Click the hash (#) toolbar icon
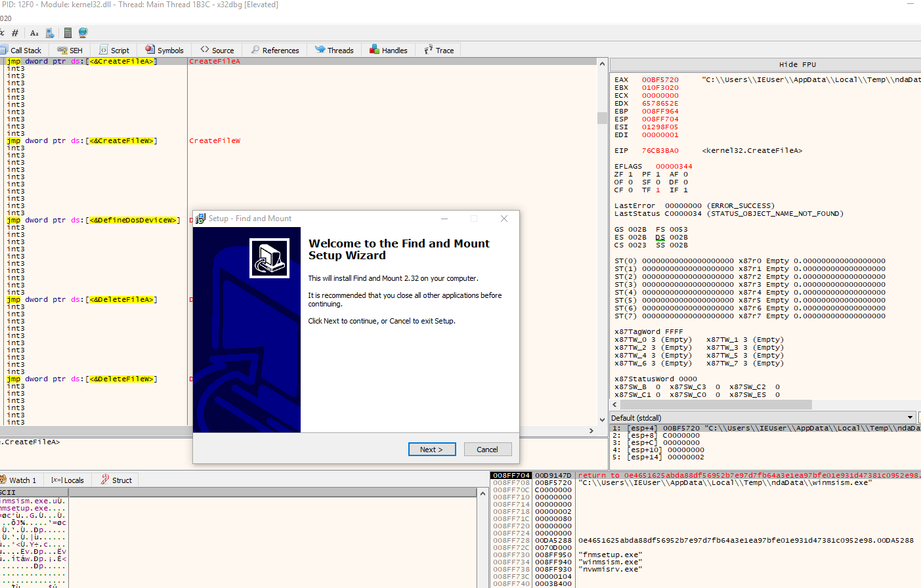 coord(15,33)
